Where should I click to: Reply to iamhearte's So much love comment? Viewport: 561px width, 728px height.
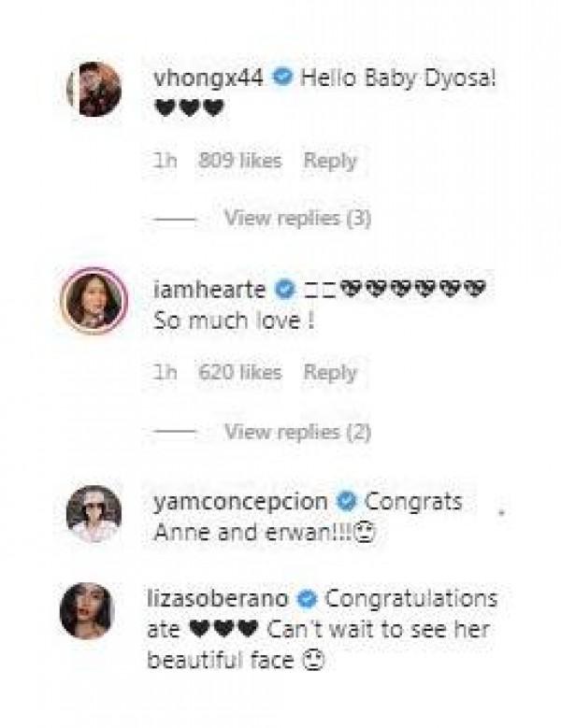point(330,373)
